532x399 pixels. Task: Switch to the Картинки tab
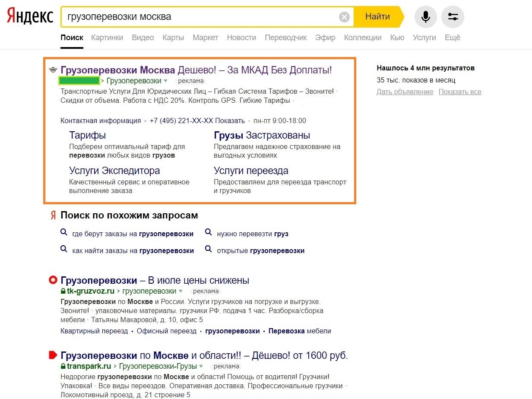[107, 38]
